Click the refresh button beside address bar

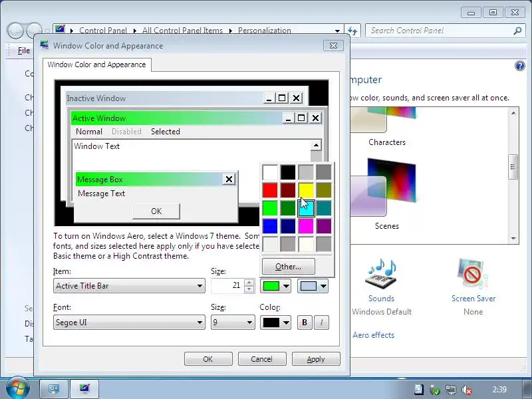coord(352,31)
